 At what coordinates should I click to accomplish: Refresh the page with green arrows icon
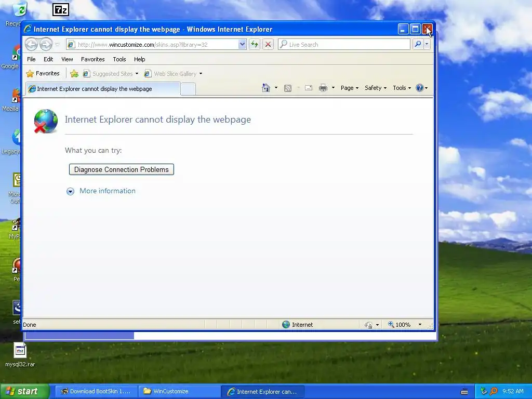[x=255, y=45]
